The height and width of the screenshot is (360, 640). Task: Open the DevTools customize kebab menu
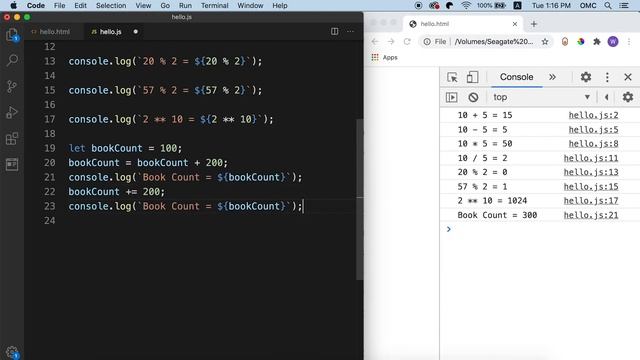click(607, 77)
